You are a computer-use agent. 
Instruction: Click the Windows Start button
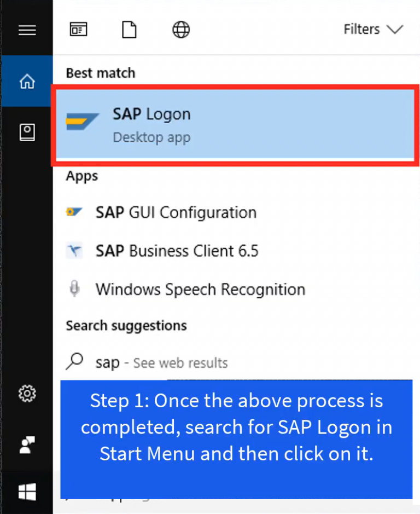[26, 492]
